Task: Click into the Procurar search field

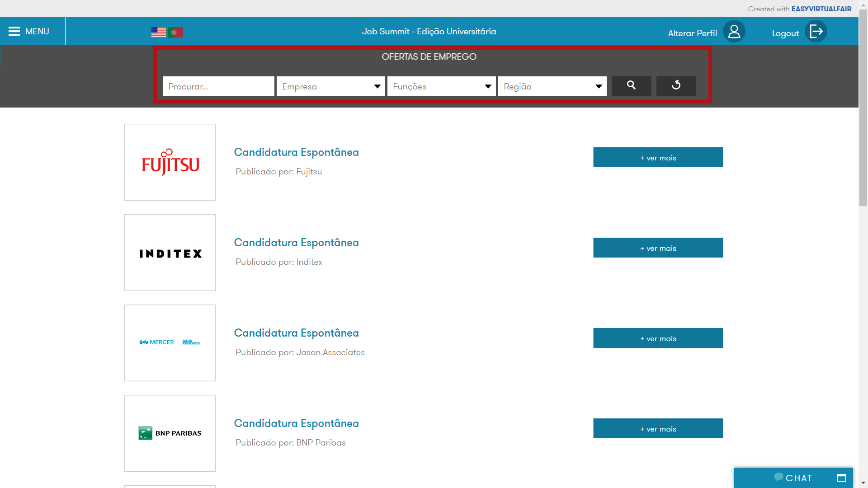Action: pos(218,86)
